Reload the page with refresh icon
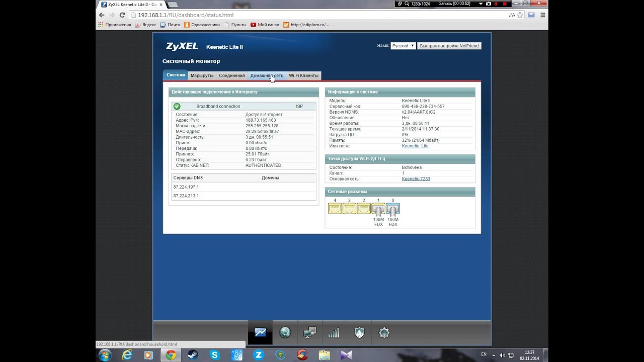Image resolution: width=644 pixels, height=362 pixels. (x=122, y=15)
